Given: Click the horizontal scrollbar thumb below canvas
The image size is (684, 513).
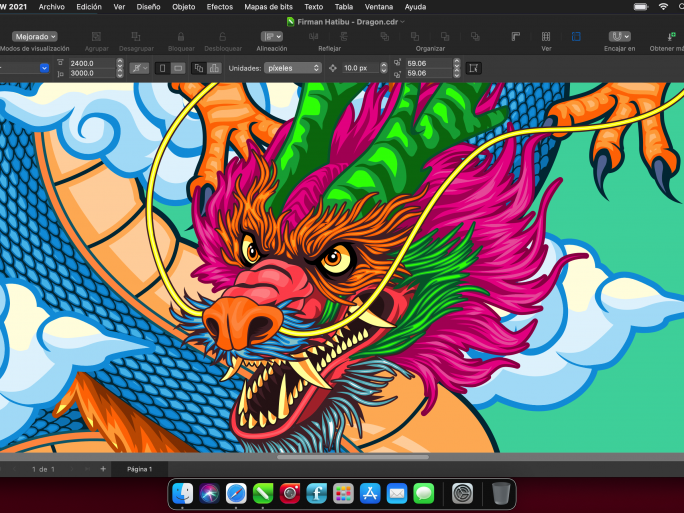Looking at the screenshot, I should tap(353, 457).
